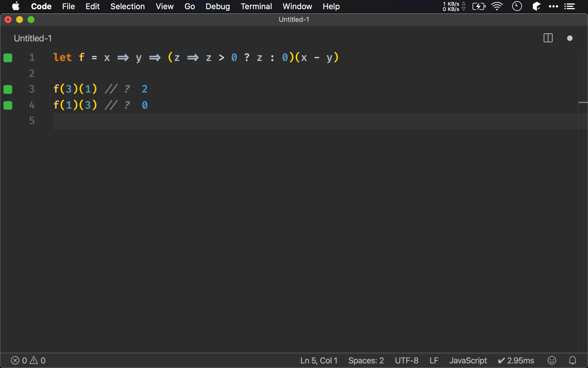Click the green coverage marker on line 4
Image resolution: width=588 pixels, height=368 pixels.
[8, 105]
